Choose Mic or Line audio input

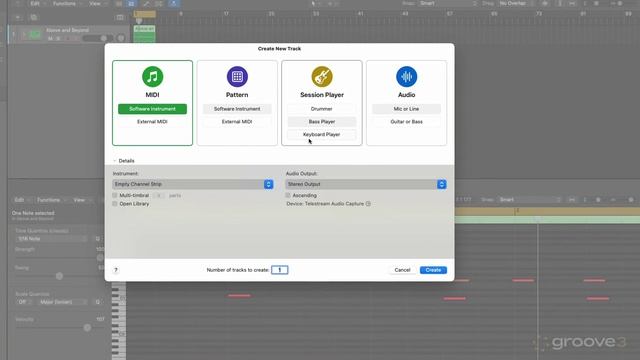(x=407, y=109)
